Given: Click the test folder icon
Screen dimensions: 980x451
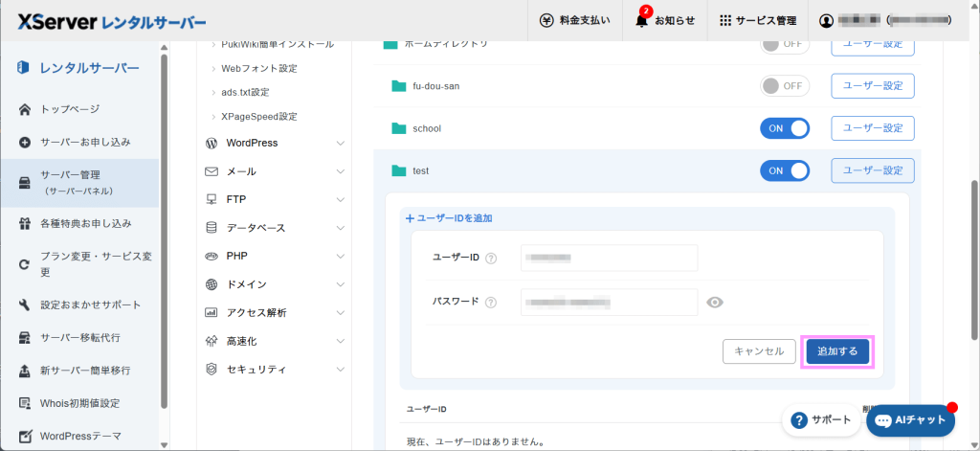Looking at the screenshot, I should pyautogui.click(x=399, y=170).
